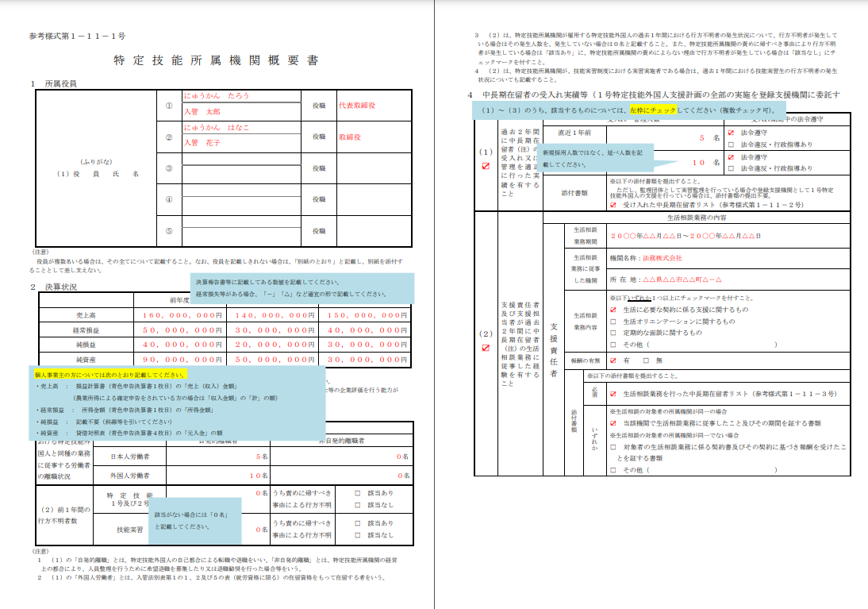The height and width of the screenshot is (609, 868).
Task: Check 該当なし box in the 技能実習 row
Action: (x=357, y=534)
